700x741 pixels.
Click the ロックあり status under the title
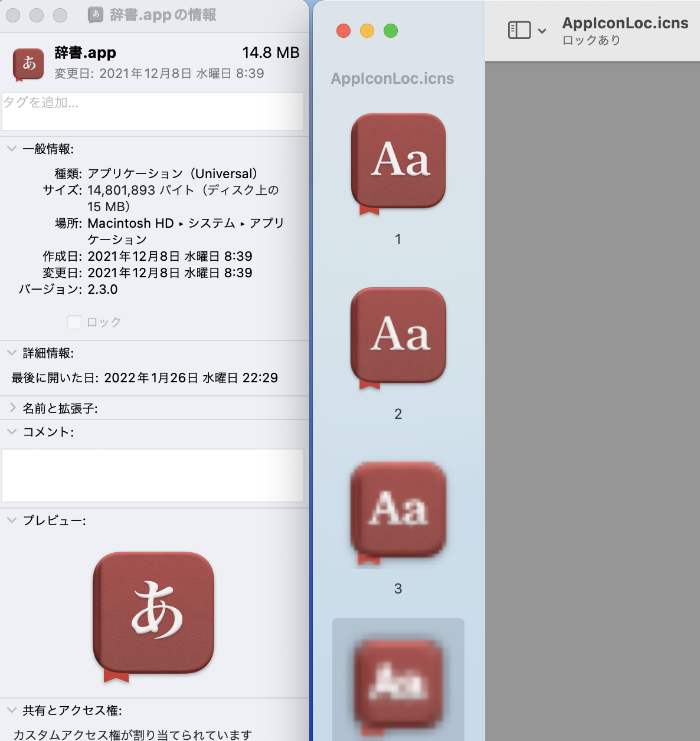click(x=591, y=40)
